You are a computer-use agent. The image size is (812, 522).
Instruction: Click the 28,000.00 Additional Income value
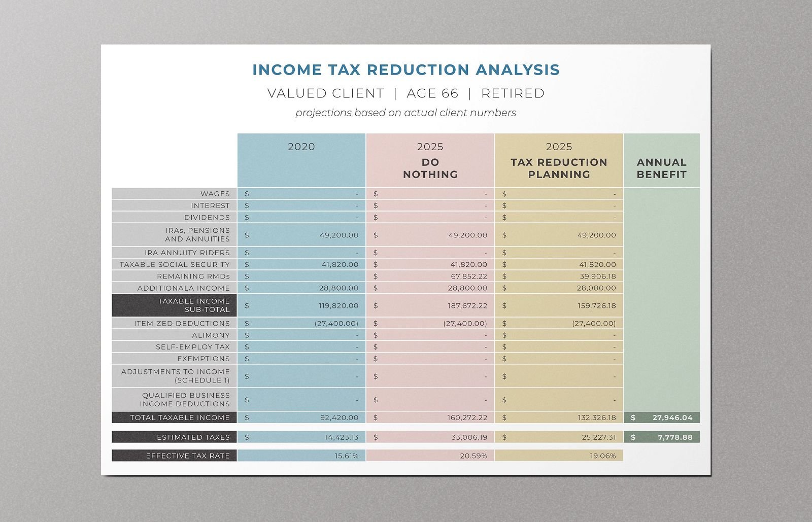(596, 288)
